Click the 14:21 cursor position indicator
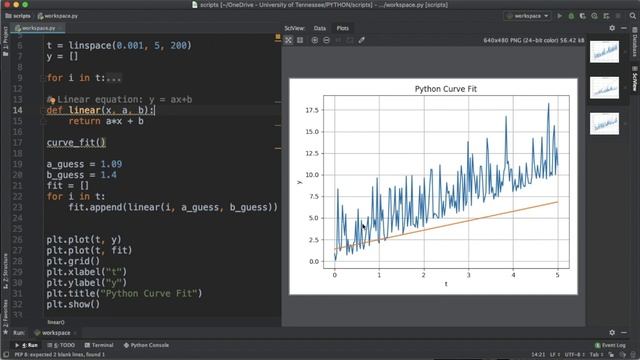 click(x=538, y=354)
